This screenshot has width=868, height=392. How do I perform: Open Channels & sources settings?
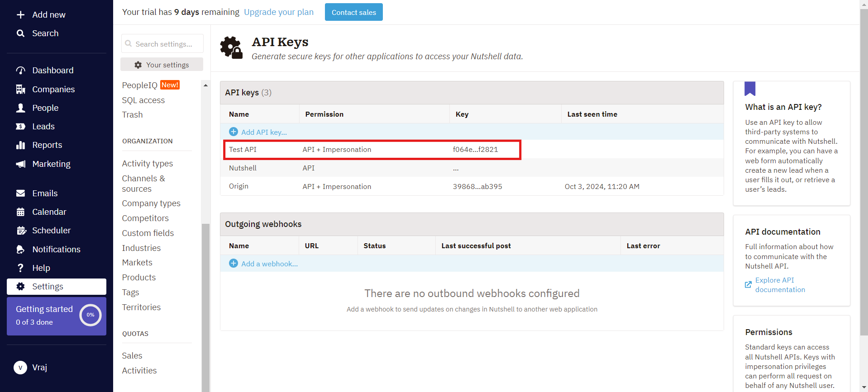coord(143,184)
